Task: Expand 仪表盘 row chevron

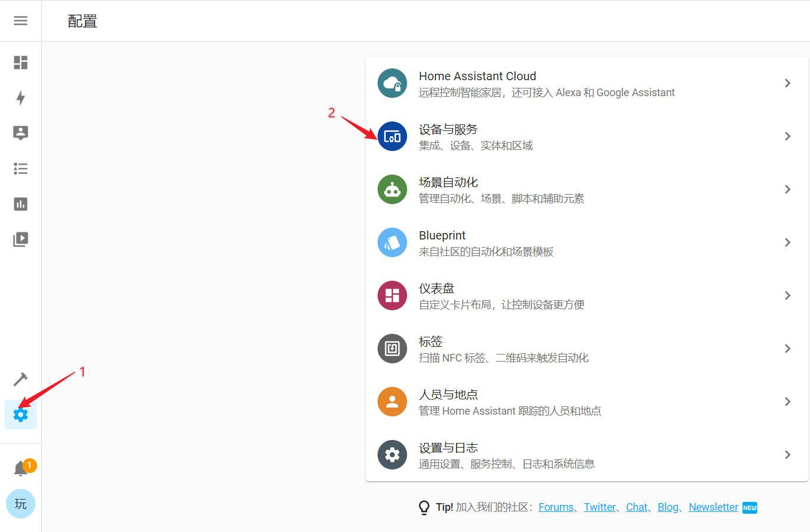Action: click(x=788, y=295)
